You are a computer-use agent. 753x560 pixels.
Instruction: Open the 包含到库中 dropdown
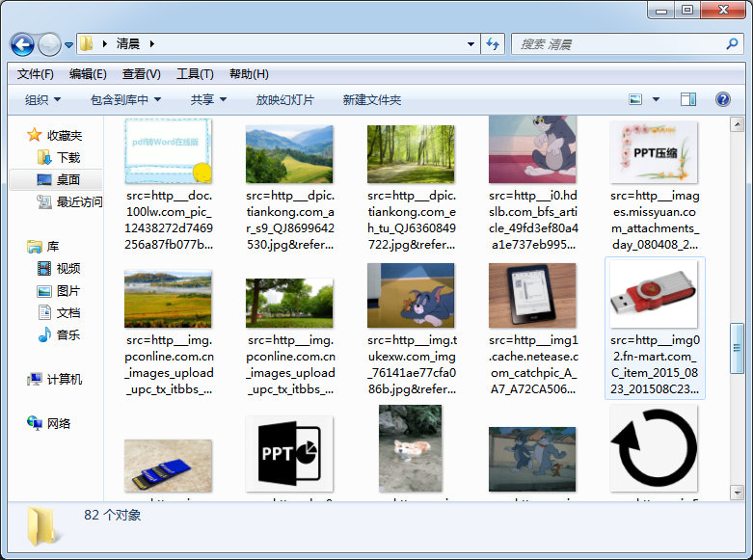tap(125, 100)
